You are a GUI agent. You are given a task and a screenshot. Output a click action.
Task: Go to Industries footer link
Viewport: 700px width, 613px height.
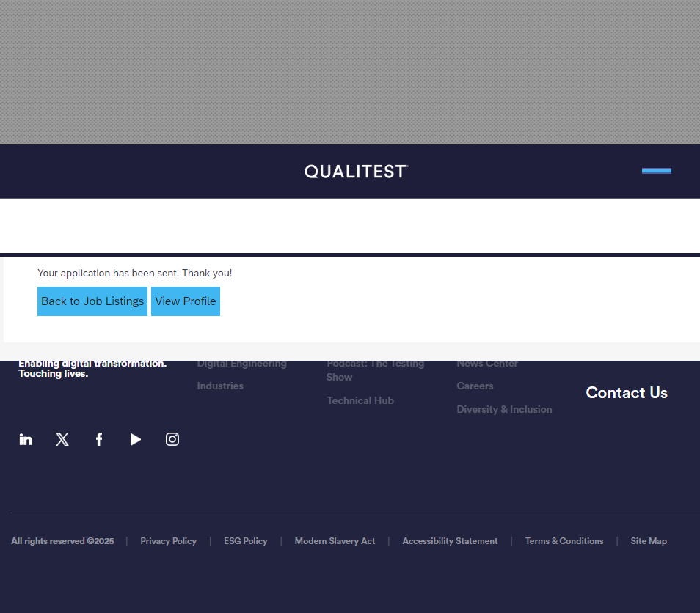(220, 386)
